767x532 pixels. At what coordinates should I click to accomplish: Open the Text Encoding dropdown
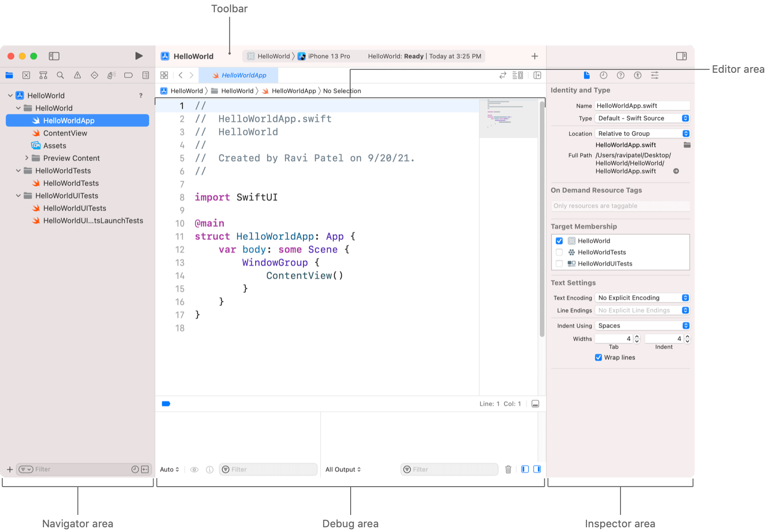pos(642,298)
